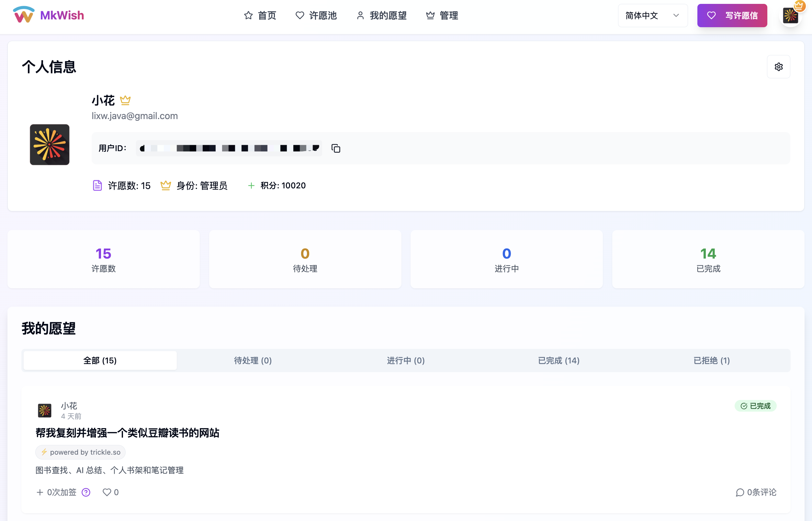Open the 简体中文 language dropdown
This screenshot has width=812, height=521.
coord(653,16)
